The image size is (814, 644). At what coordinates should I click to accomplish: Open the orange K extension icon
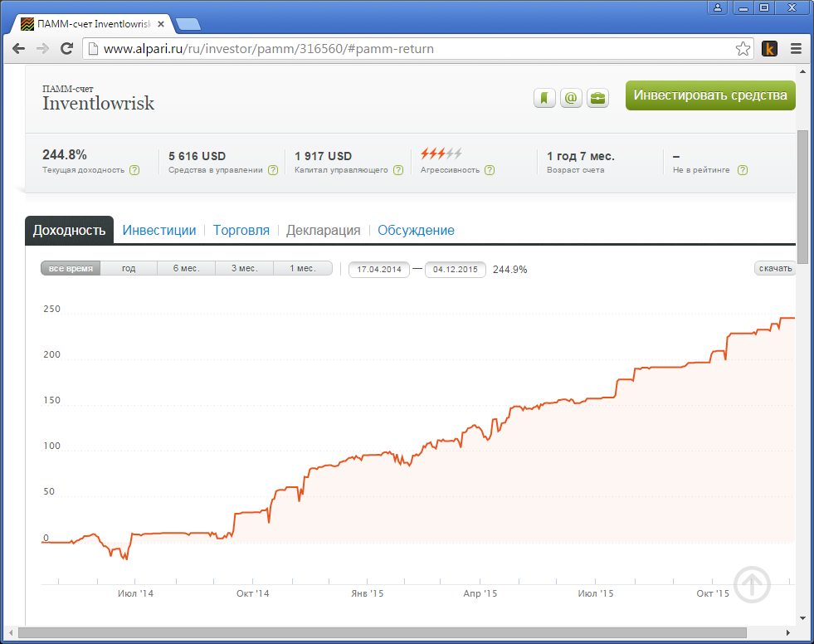click(769, 49)
